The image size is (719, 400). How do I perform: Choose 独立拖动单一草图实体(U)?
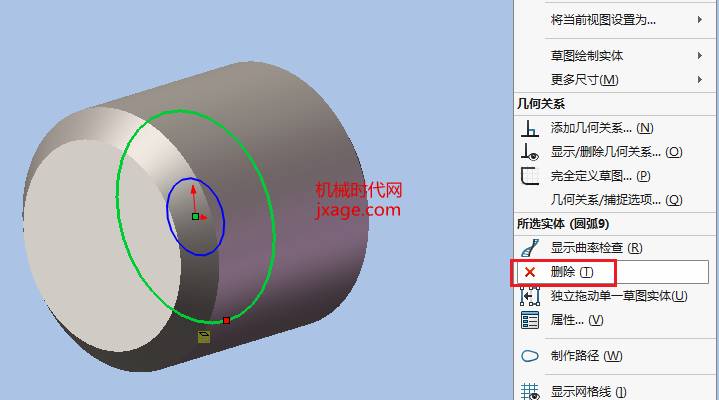(x=619, y=296)
